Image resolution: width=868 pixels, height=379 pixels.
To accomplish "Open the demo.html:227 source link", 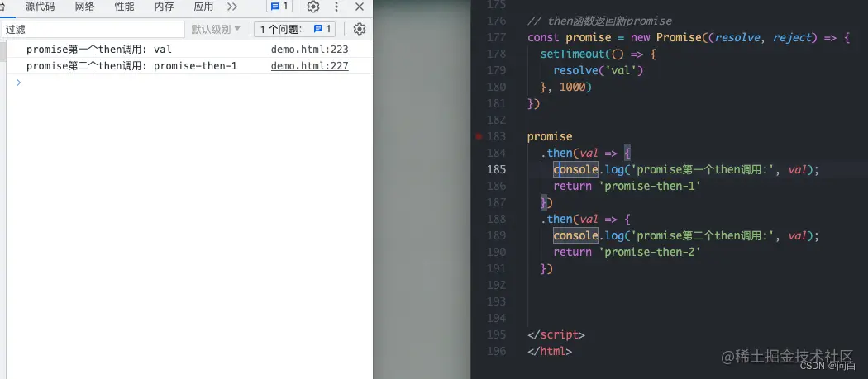I will [x=309, y=66].
